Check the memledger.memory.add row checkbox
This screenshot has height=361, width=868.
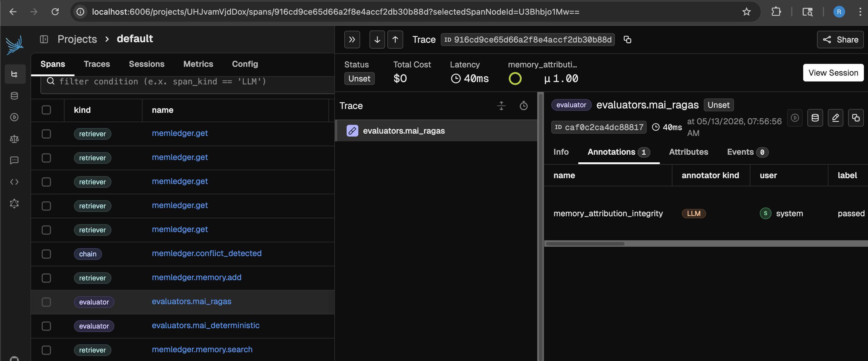tap(46, 278)
